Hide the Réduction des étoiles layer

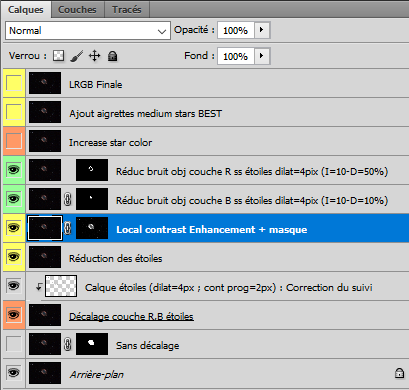coord(14,257)
